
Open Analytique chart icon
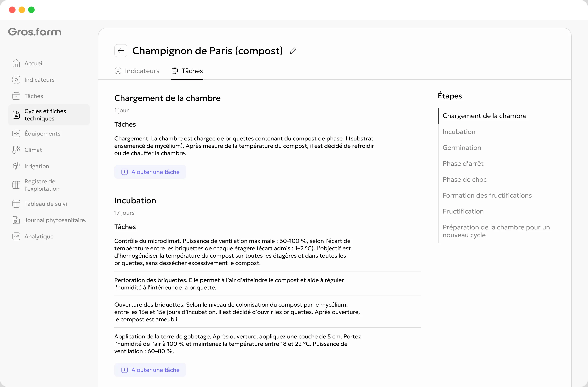(x=16, y=236)
